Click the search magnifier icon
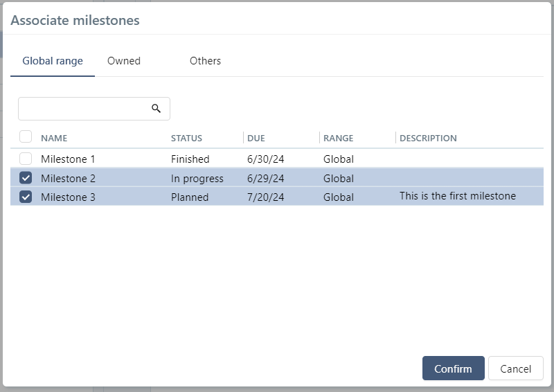The width and height of the screenshot is (554, 392). coord(157,109)
